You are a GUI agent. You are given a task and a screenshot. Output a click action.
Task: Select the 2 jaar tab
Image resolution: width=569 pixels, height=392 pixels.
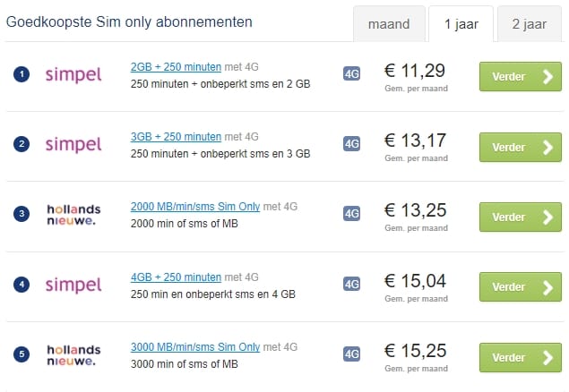(x=529, y=24)
